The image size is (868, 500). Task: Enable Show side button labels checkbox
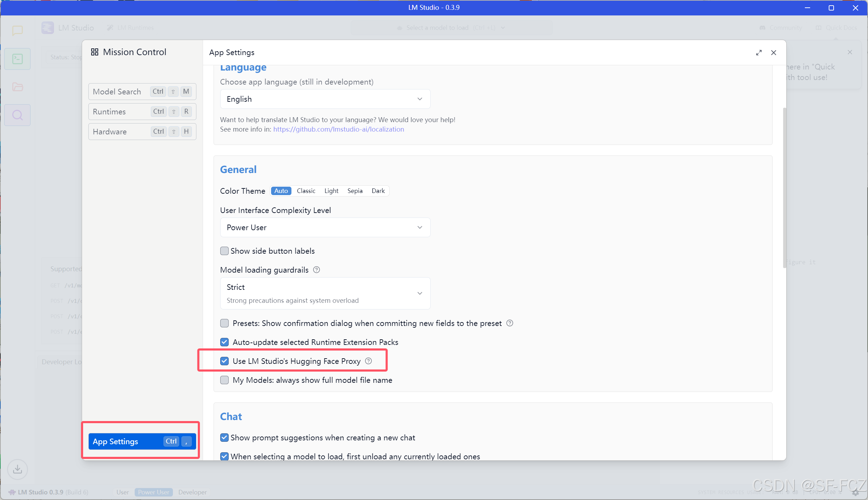224,251
